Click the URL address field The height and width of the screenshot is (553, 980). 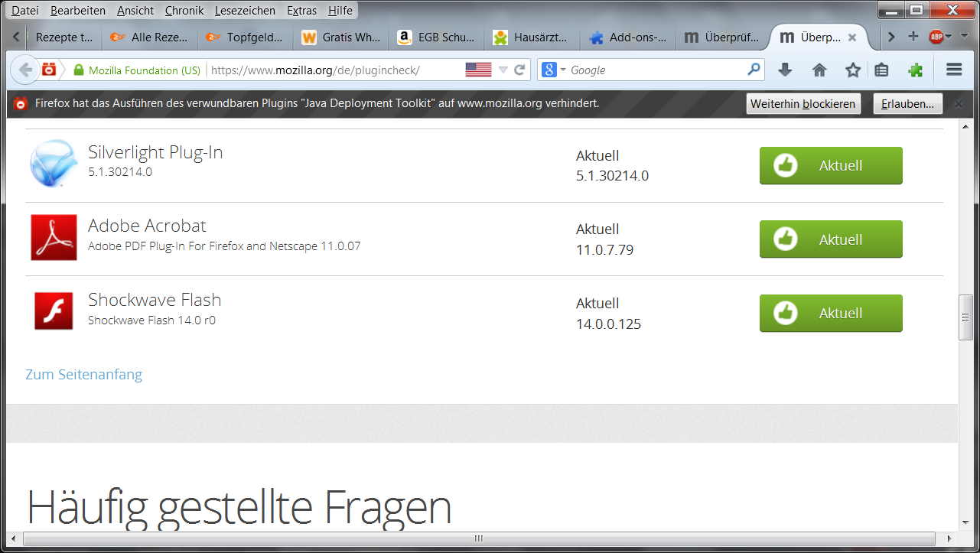coord(335,70)
